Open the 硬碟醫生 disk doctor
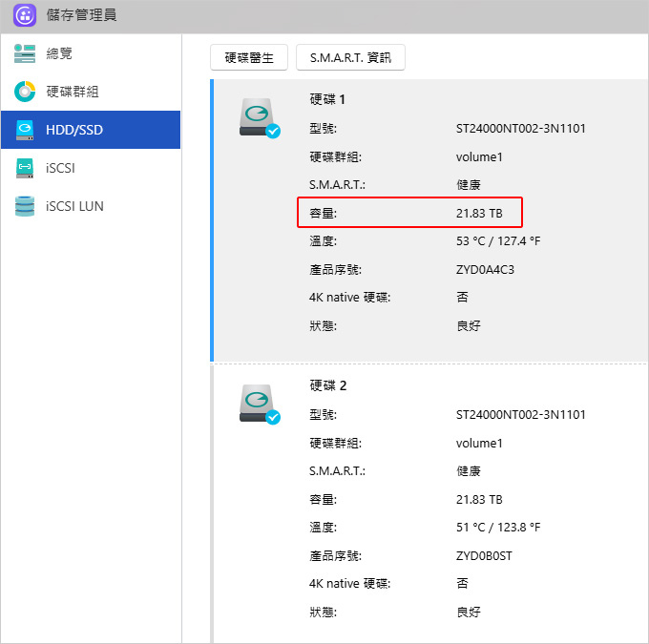Screen dimensions: 649x644 (x=249, y=57)
